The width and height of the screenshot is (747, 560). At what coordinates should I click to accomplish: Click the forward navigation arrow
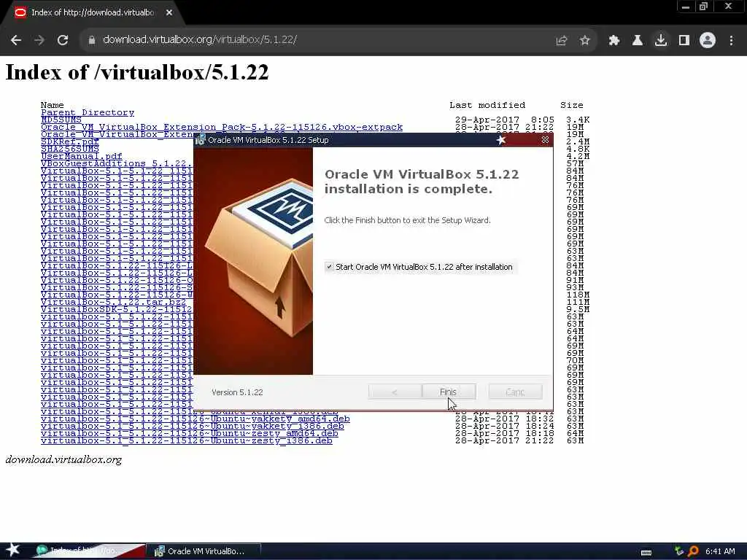point(39,41)
